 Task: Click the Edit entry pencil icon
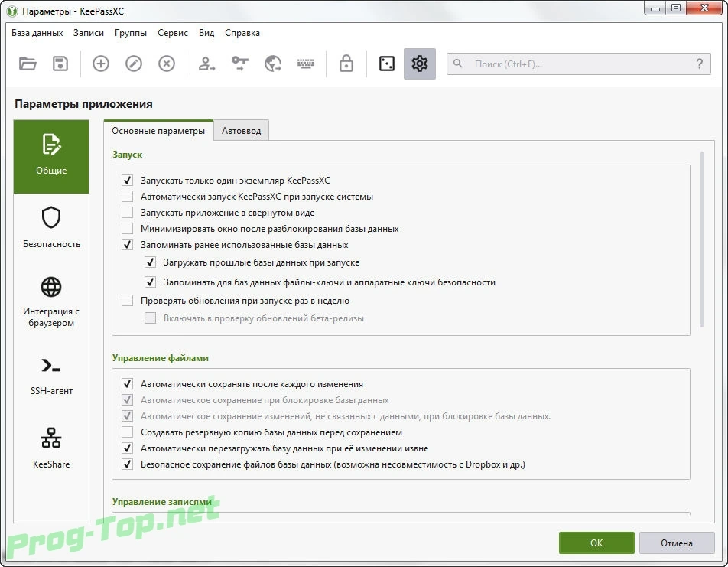tap(134, 64)
